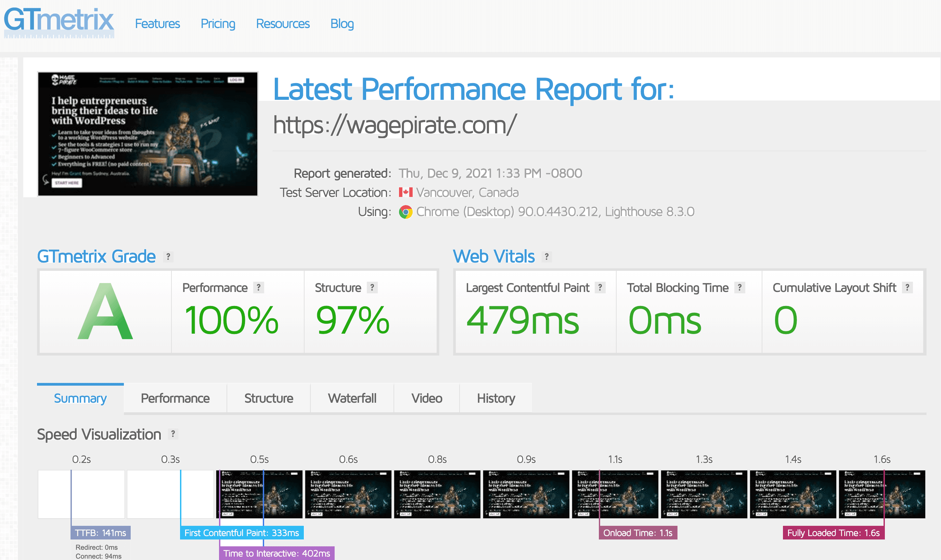Click the Redirect: 0ms detail text

point(97,547)
